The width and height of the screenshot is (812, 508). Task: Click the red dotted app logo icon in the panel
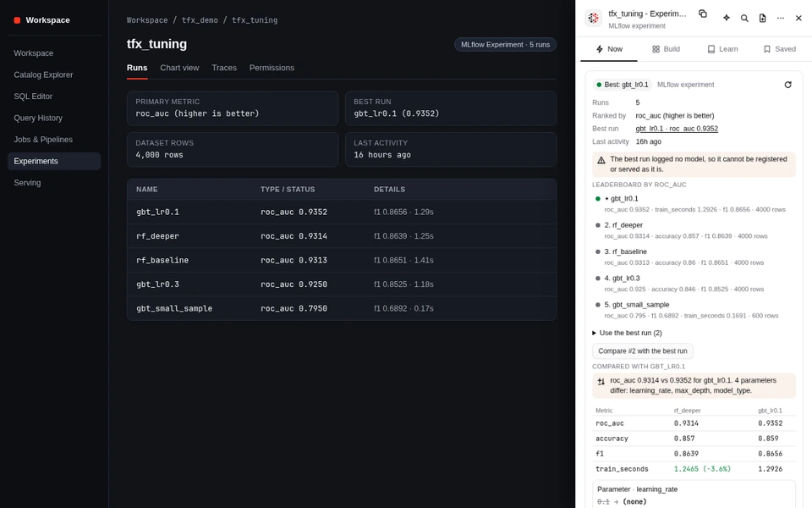coord(594,18)
